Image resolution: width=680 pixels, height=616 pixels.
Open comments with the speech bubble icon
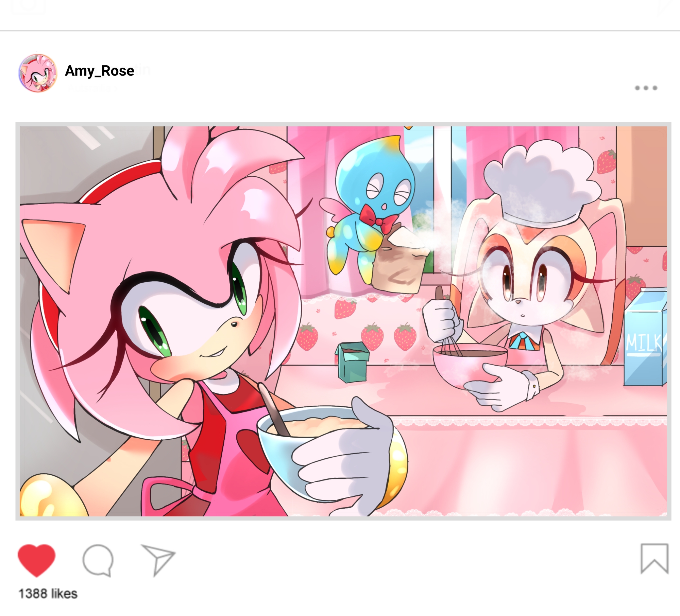click(x=98, y=560)
